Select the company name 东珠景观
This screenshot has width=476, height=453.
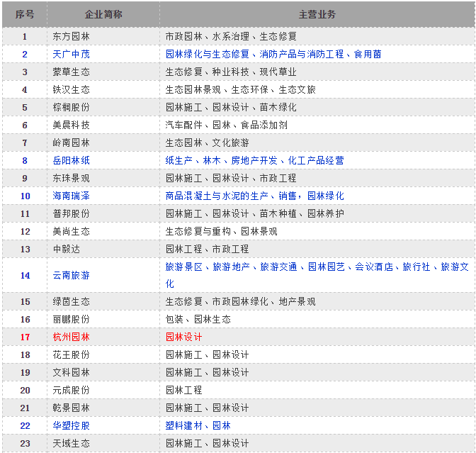(x=71, y=178)
